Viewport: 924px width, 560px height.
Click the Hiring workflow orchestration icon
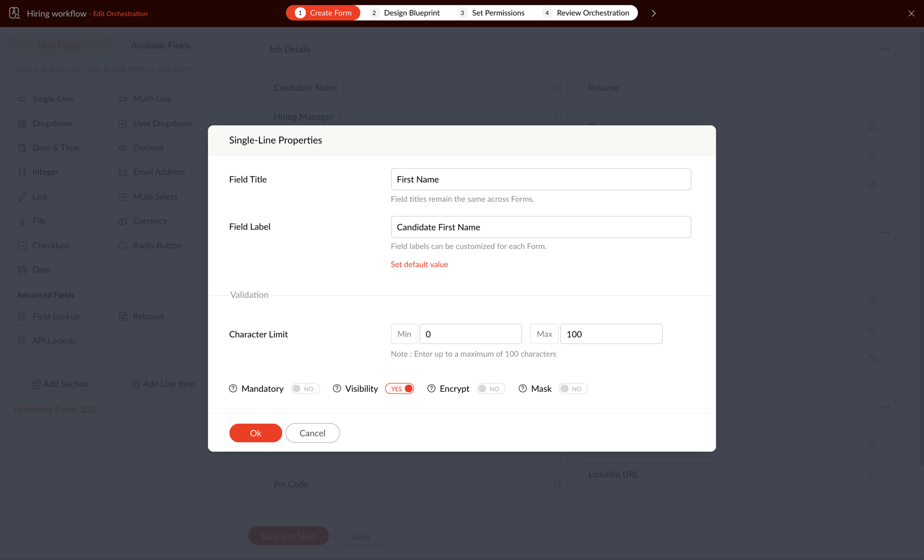coord(14,13)
